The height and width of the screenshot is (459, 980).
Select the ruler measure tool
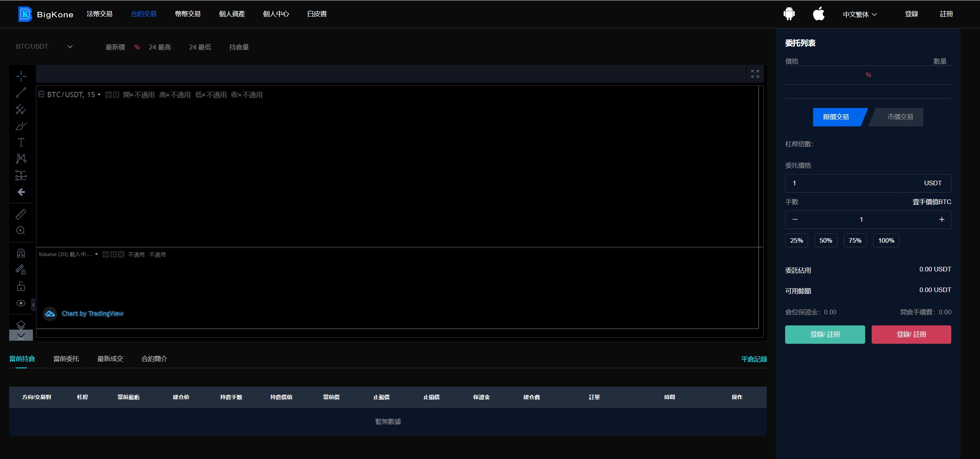click(21, 214)
